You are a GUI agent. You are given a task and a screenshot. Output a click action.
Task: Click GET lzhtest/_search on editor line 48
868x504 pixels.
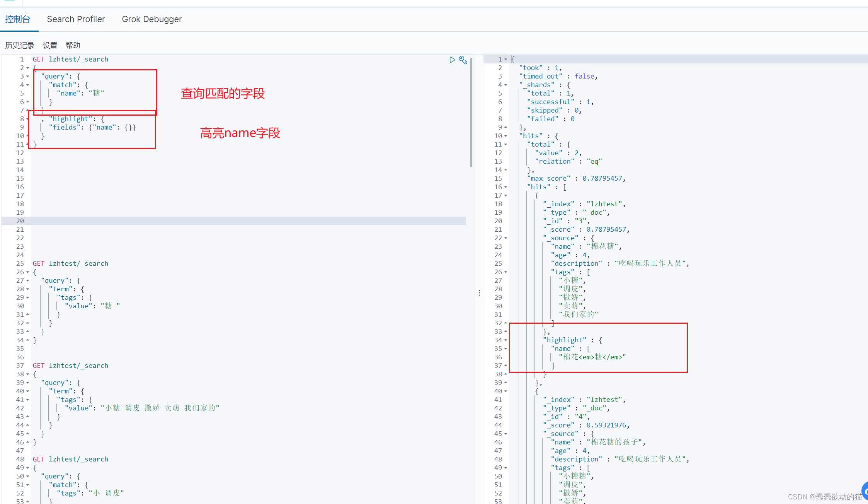70,459
